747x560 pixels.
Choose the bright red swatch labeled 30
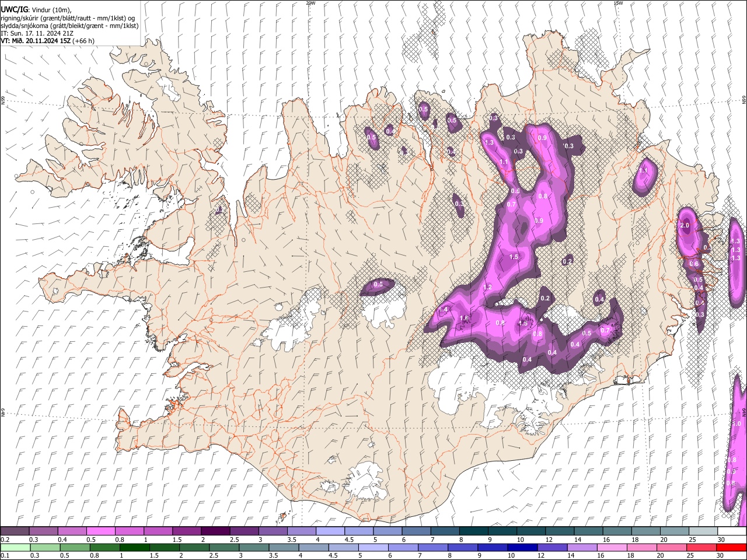point(731,548)
